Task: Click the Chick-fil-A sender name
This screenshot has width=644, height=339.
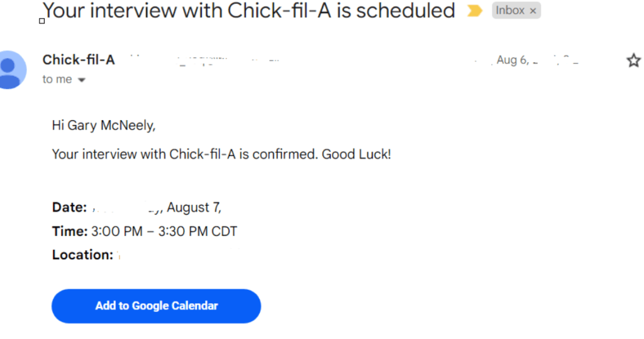Action: (79, 60)
